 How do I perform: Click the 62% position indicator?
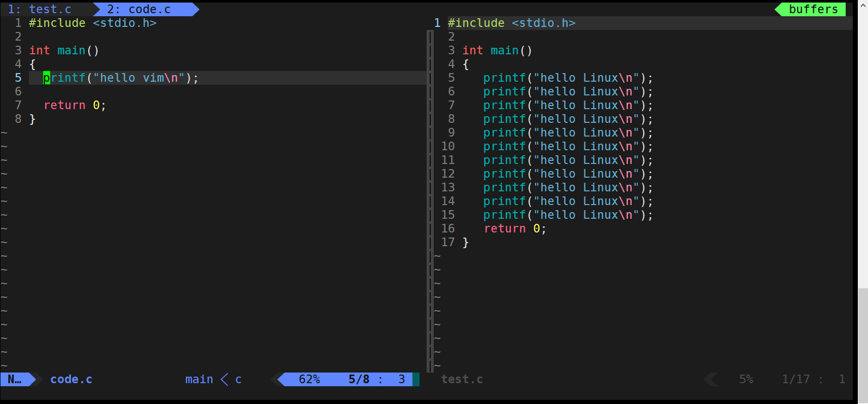tap(309, 379)
